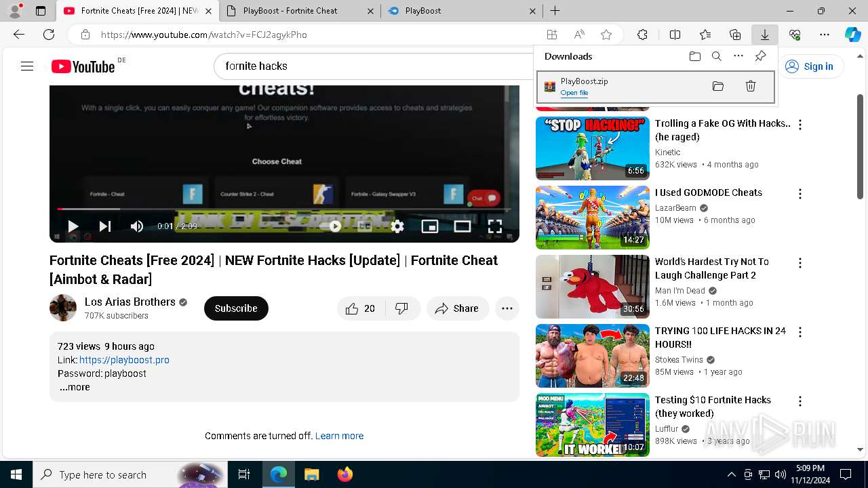Open the YouTube hamburger guide menu
The width and height of the screenshot is (868, 488).
[27, 66]
